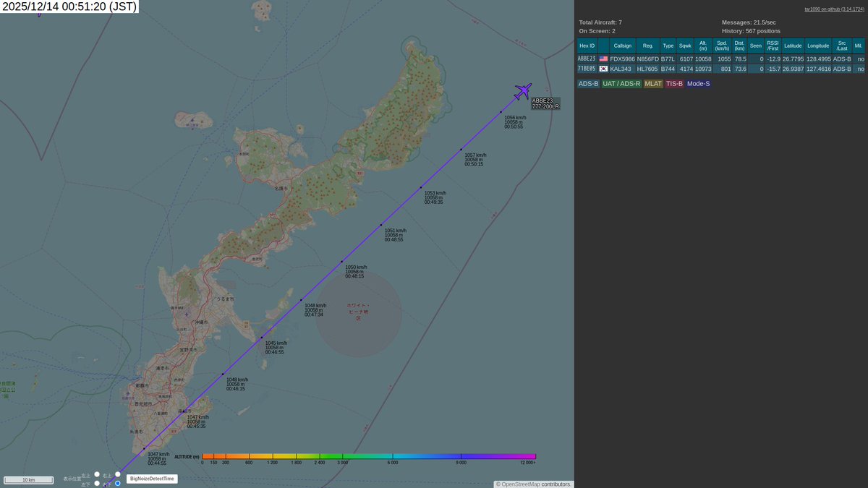
Task: Open the tar1090 on github link
Action: [834, 9]
